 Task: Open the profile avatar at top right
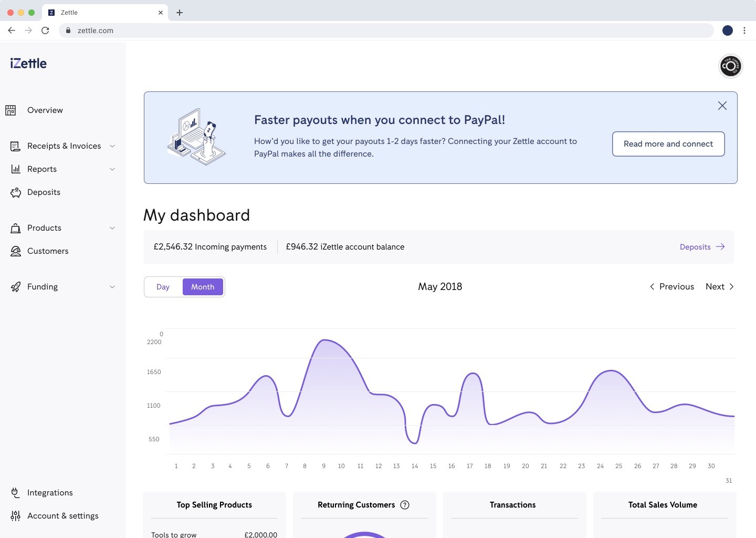coord(730,66)
